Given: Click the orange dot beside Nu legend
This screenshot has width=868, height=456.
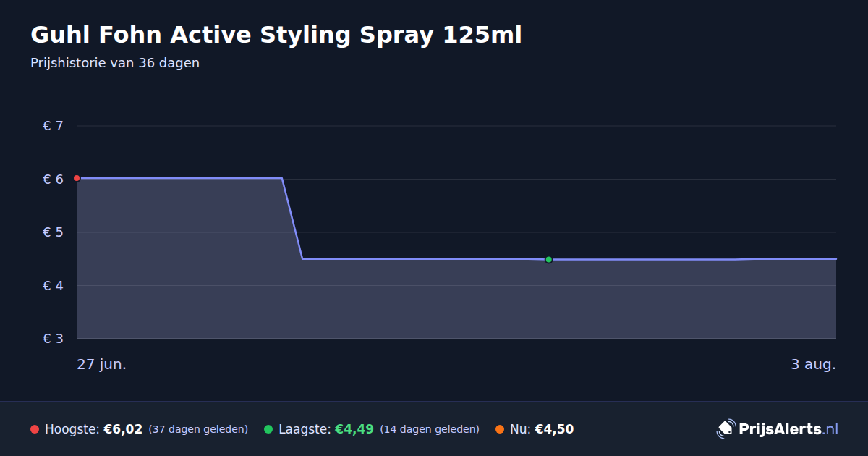Looking at the screenshot, I should pos(500,429).
